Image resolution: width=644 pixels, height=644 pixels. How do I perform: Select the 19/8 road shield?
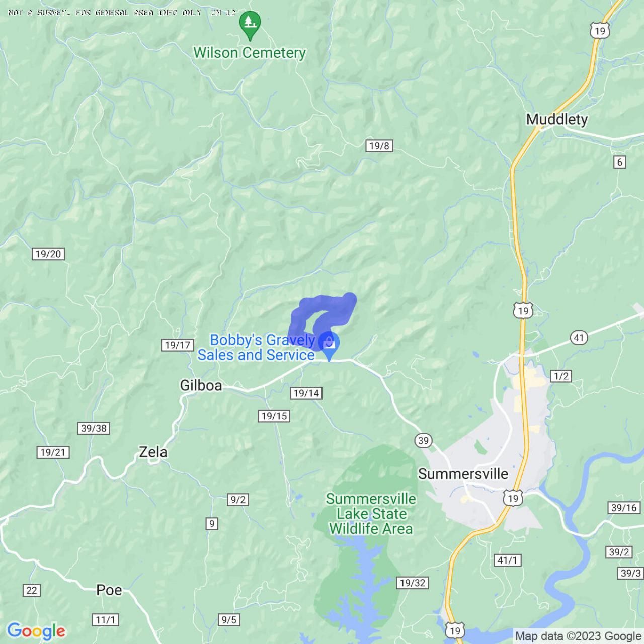coord(379,146)
